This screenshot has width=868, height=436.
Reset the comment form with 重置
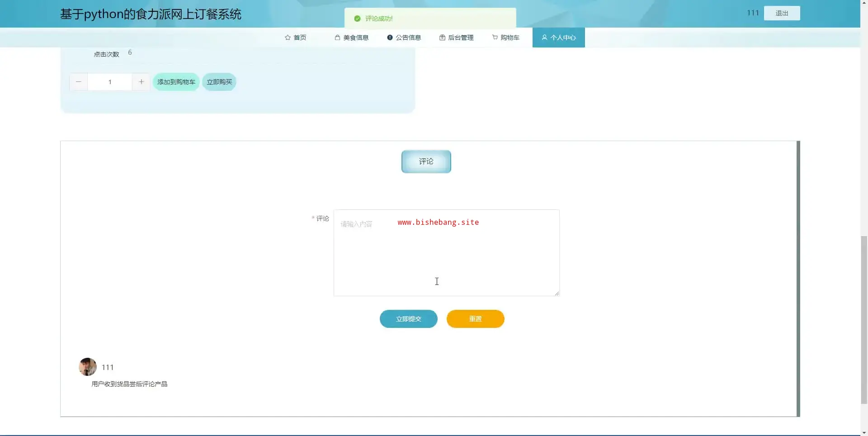pos(475,319)
